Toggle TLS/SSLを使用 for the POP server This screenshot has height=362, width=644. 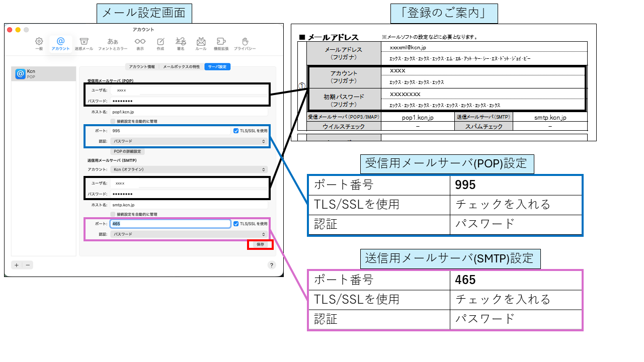pyautogui.click(x=236, y=131)
